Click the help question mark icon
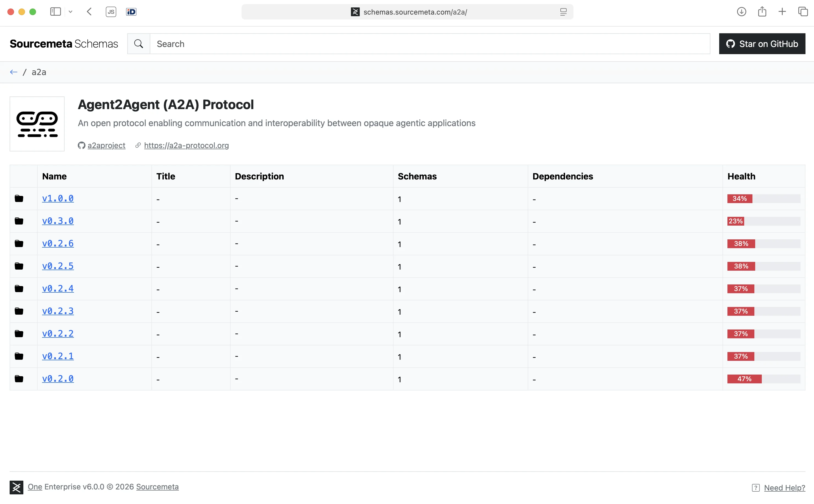Viewport: 814px width, 504px height. (x=756, y=488)
